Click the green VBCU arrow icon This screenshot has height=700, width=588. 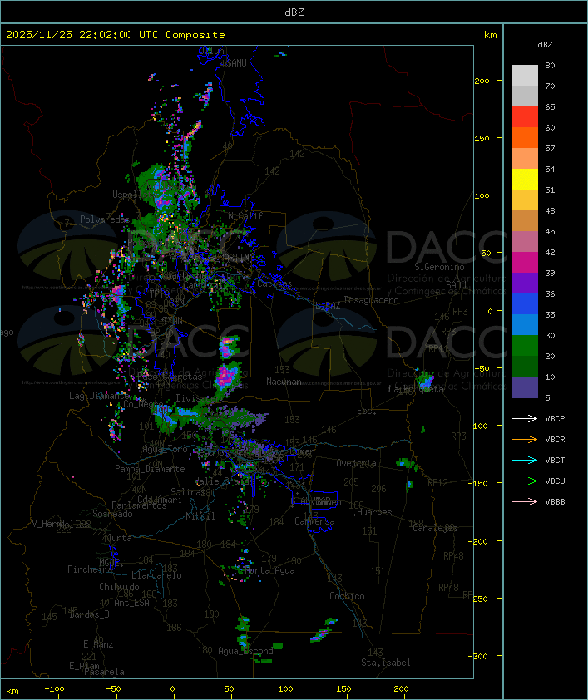(x=525, y=481)
